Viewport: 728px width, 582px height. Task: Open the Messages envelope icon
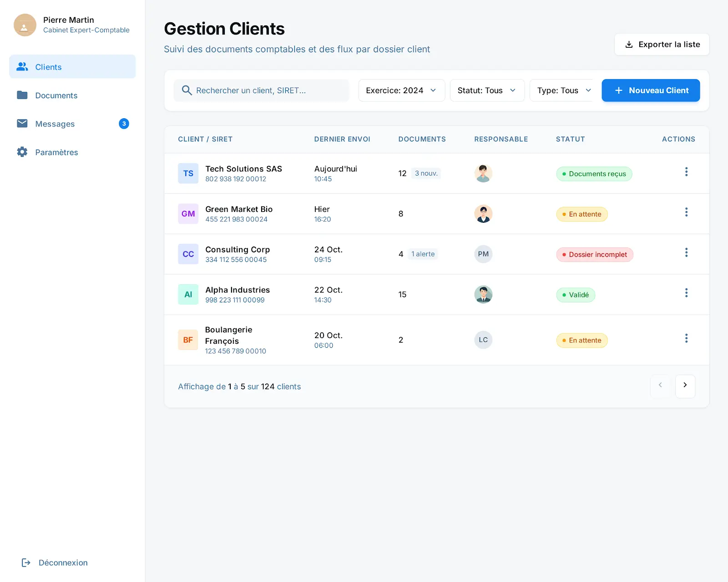(x=21, y=123)
